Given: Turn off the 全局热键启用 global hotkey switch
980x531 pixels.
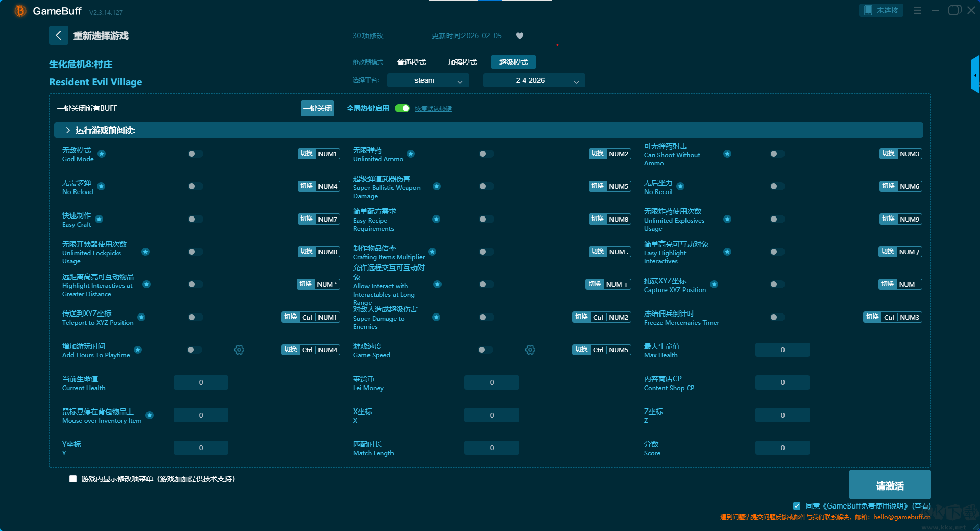Looking at the screenshot, I should tap(402, 108).
